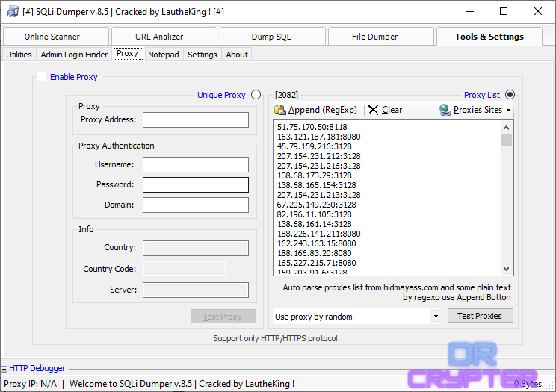This screenshot has height=392, width=556.
Task: Click the Proxy Address input field
Action: [x=196, y=119]
